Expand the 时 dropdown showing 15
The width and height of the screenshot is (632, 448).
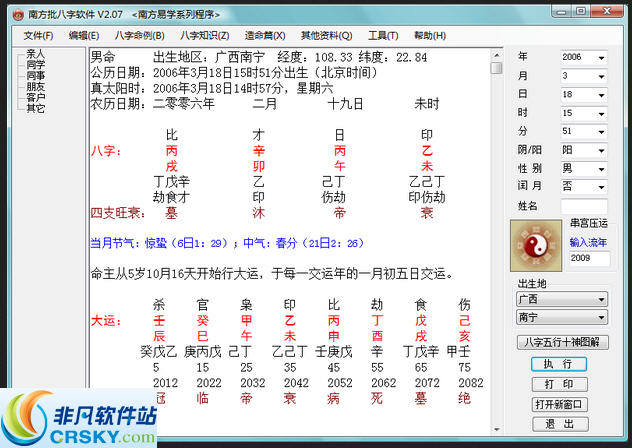tap(601, 114)
